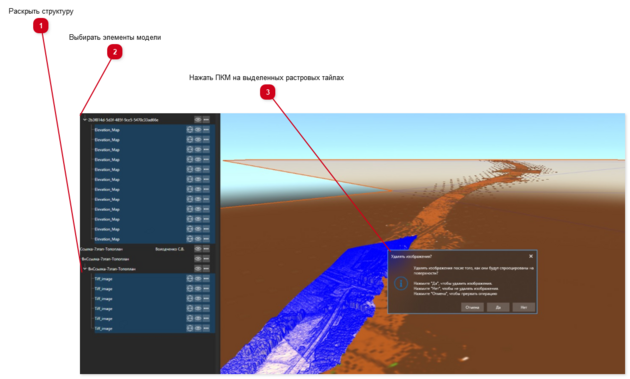
Task: Open the dash menu of the first Tiff_image row
Action: [206, 279]
